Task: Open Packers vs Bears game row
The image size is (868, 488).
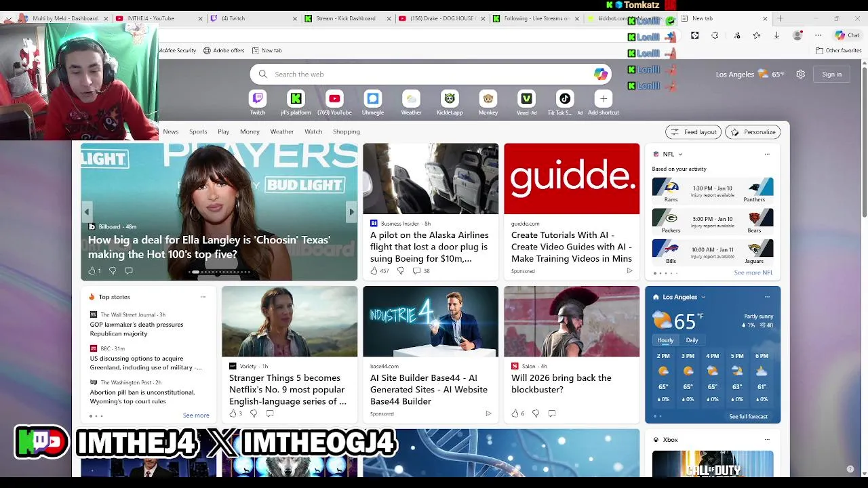Action: pos(713,221)
